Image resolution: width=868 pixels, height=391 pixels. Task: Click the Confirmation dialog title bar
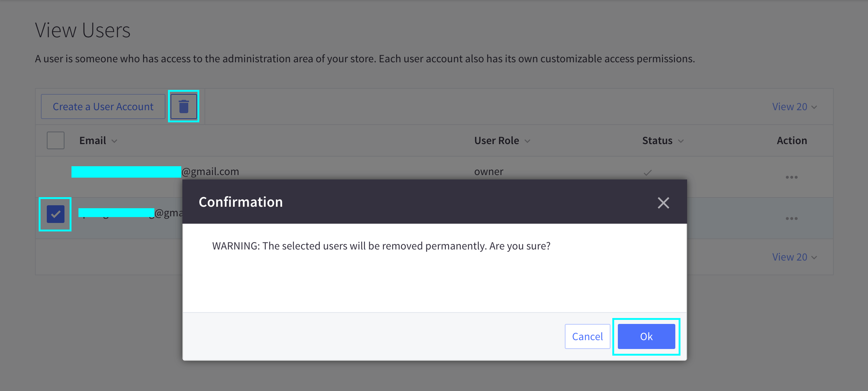405,202
